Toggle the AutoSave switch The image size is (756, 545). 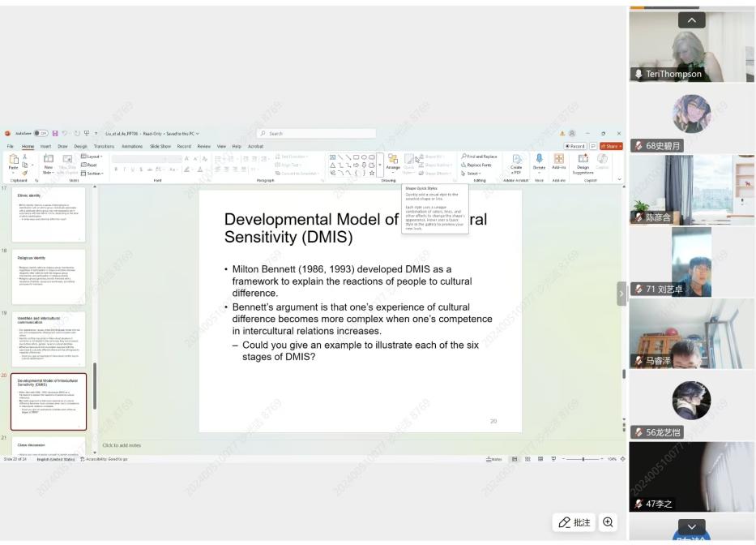(x=41, y=134)
